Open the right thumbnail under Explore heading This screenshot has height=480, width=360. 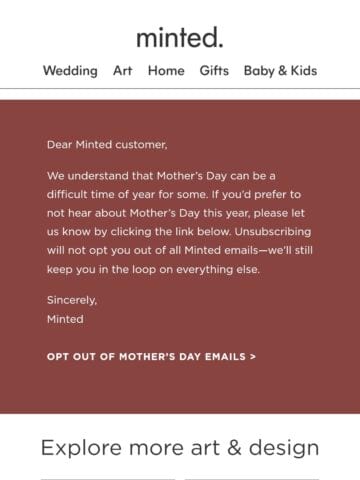[252, 479]
